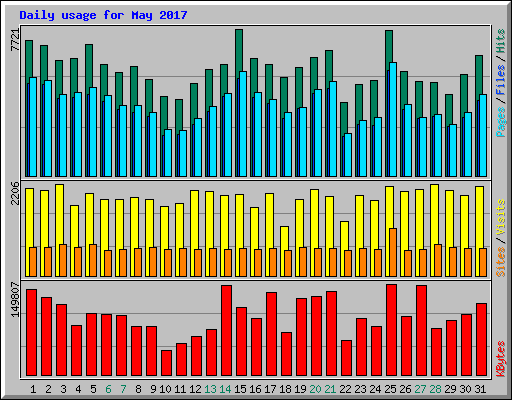
Task: Click the red KBytes bar for day 10
Action: (x=166, y=363)
